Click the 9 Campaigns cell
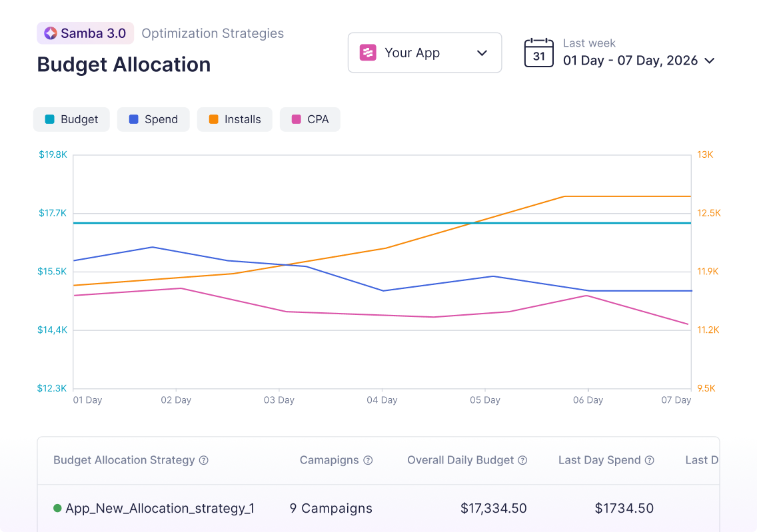This screenshot has height=532, width=757. 331,508
